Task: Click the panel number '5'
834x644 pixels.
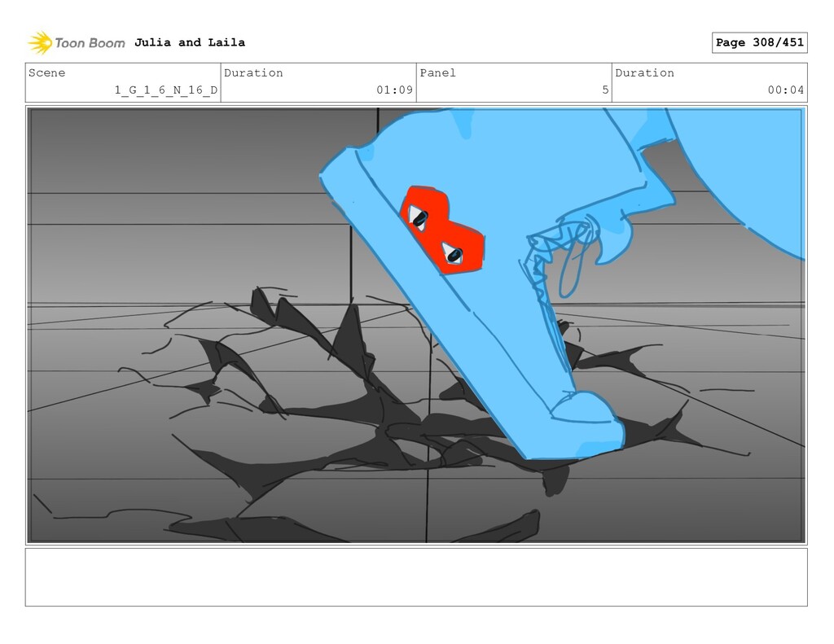Action: [x=605, y=90]
